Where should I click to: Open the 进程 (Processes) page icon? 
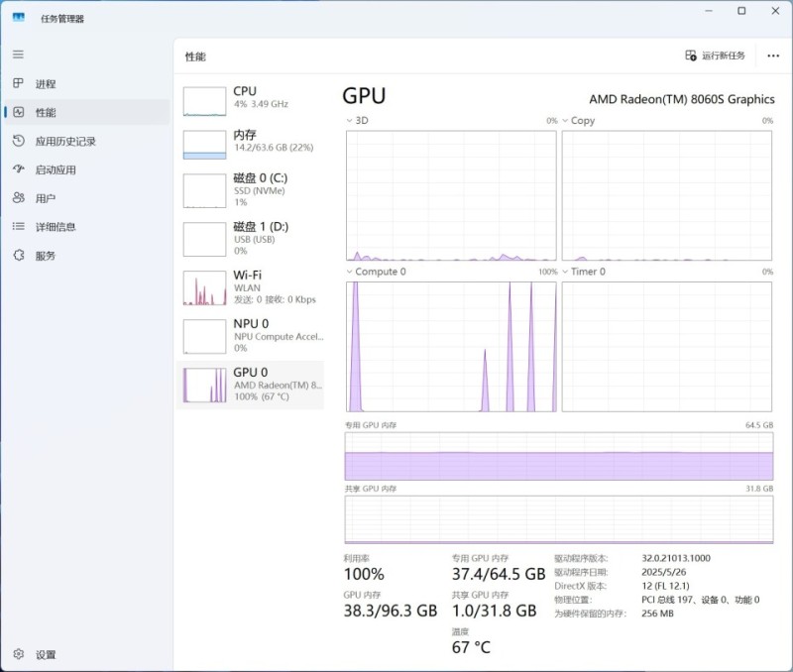[18, 84]
